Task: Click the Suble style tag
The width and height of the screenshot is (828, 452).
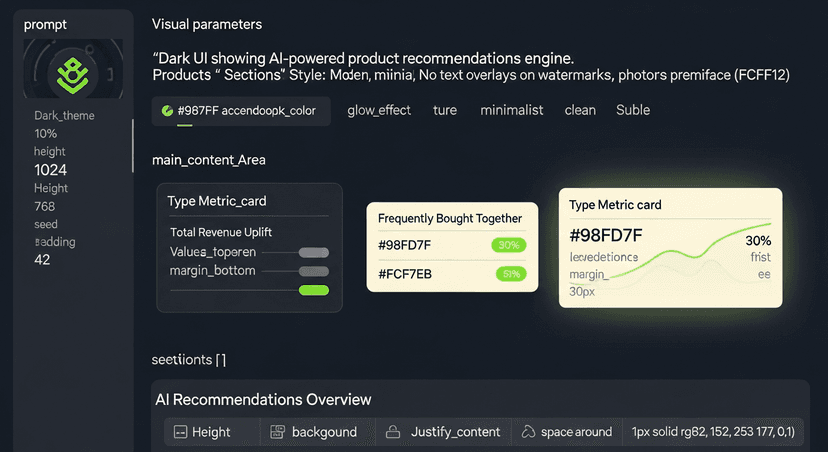Action: 633,110
